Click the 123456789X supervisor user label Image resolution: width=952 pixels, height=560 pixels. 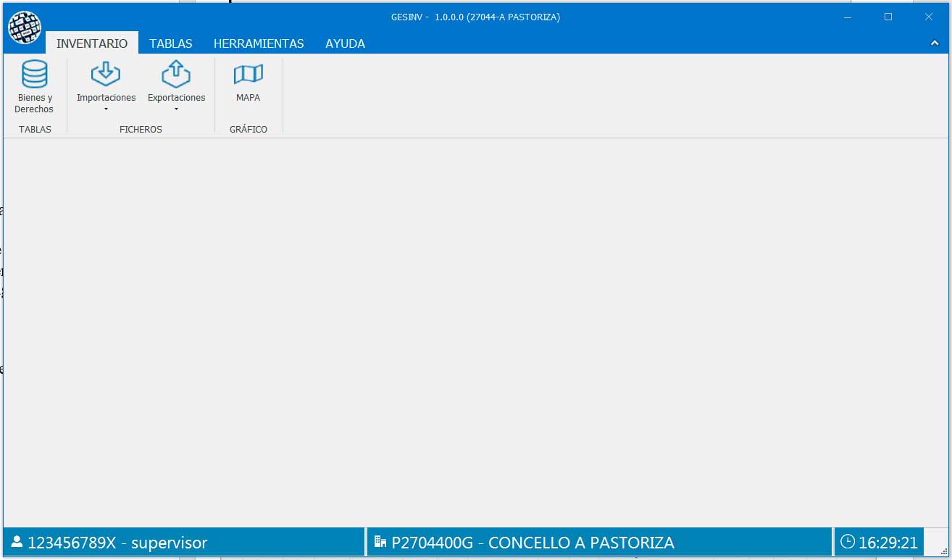click(x=117, y=543)
